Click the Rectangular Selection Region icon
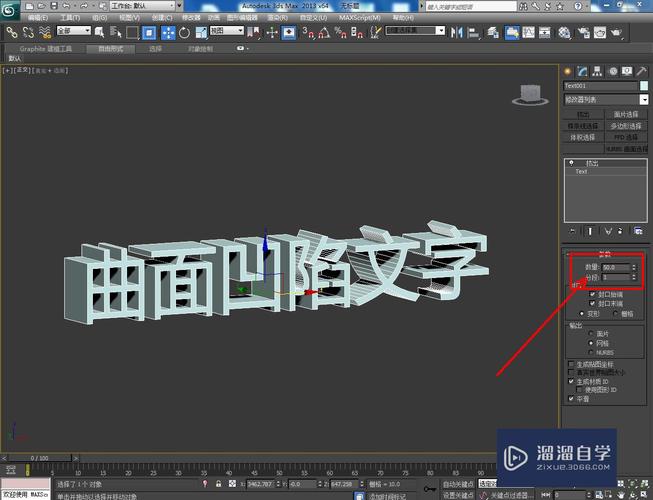This screenshot has width=653, height=500. 132,32
